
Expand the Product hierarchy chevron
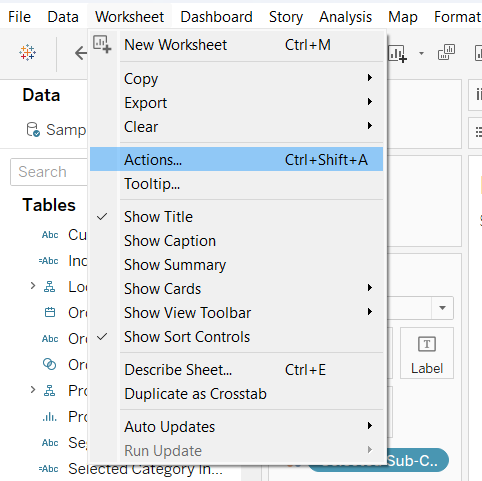point(33,389)
